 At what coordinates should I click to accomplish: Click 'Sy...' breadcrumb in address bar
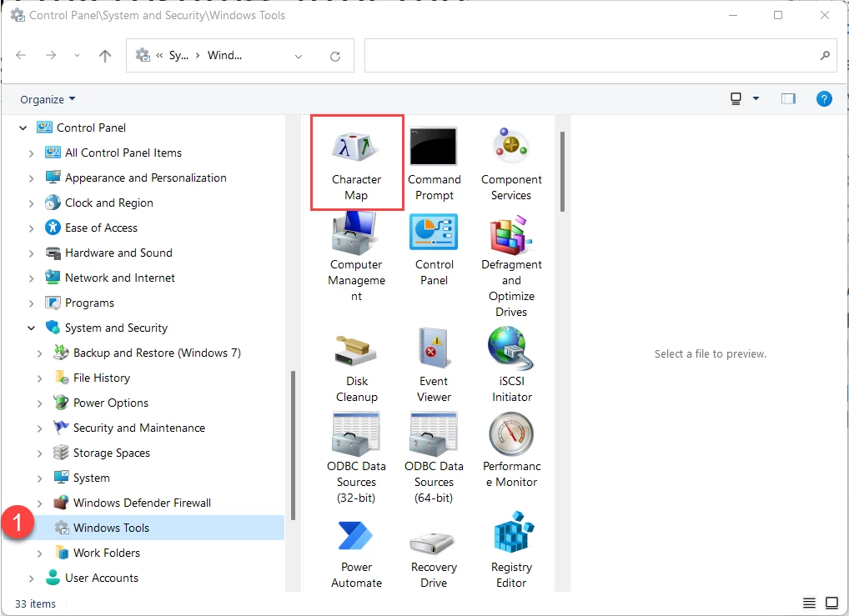(178, 55)
